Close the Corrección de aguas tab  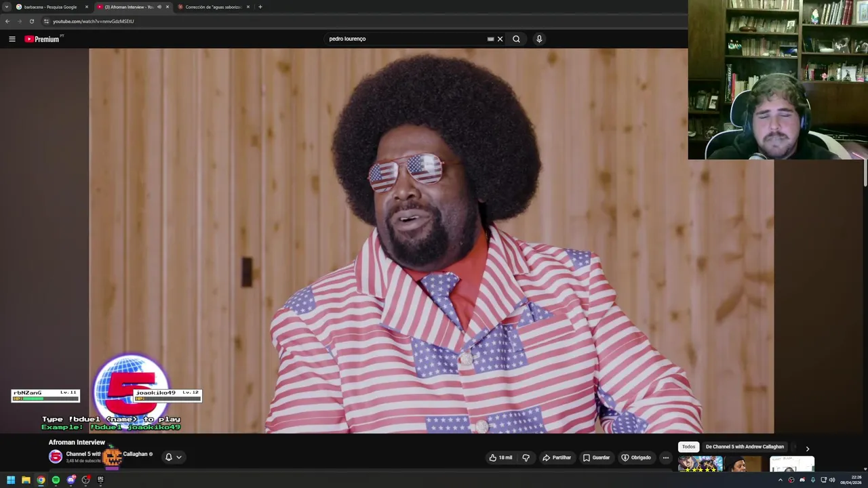(248, 7)
